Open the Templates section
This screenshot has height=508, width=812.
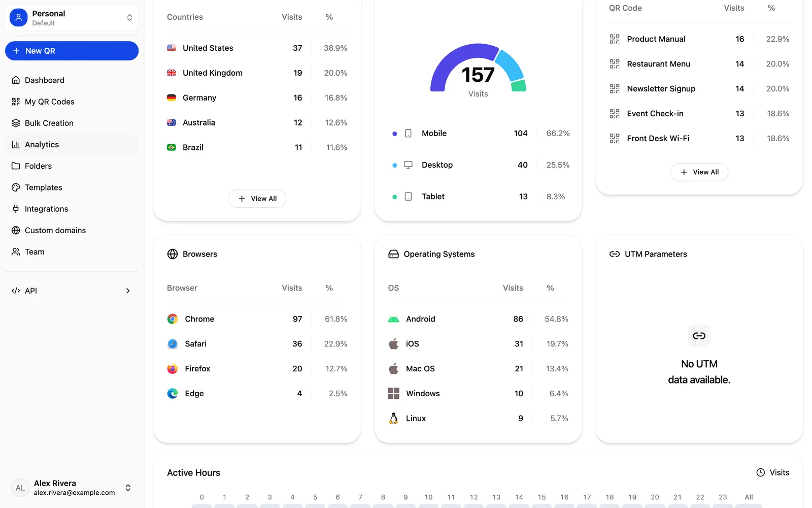coord(72,187)
